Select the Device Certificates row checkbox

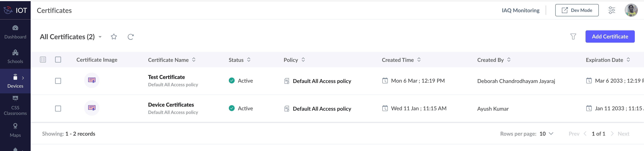(58, 108)
